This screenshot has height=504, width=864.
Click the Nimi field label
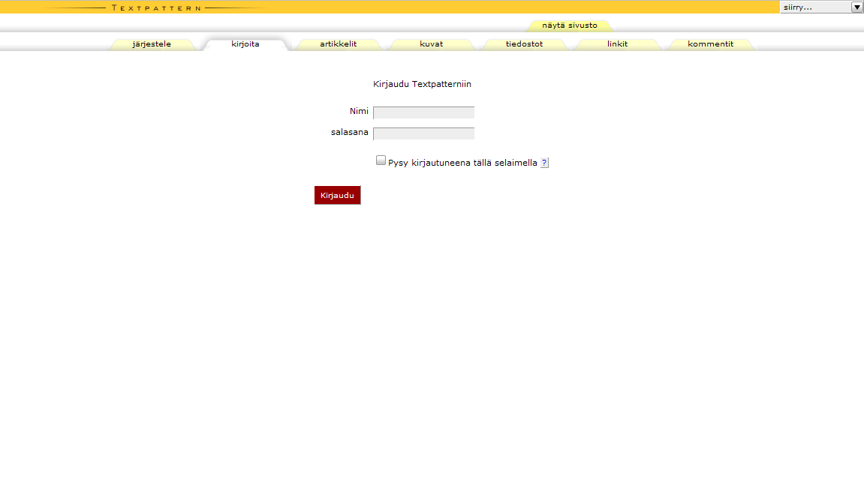(x=359, y=111)
